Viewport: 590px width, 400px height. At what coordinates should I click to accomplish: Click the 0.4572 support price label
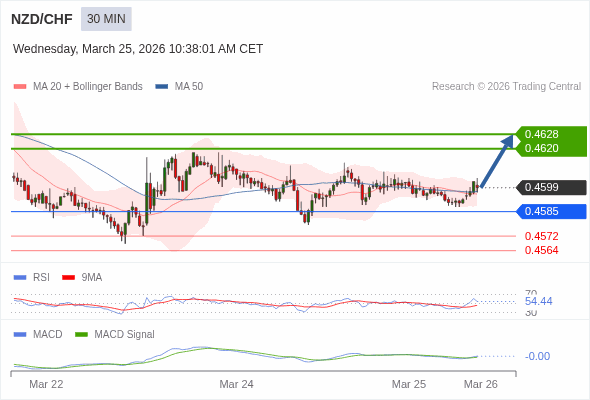pyautogui.click(x=541, y=236)
